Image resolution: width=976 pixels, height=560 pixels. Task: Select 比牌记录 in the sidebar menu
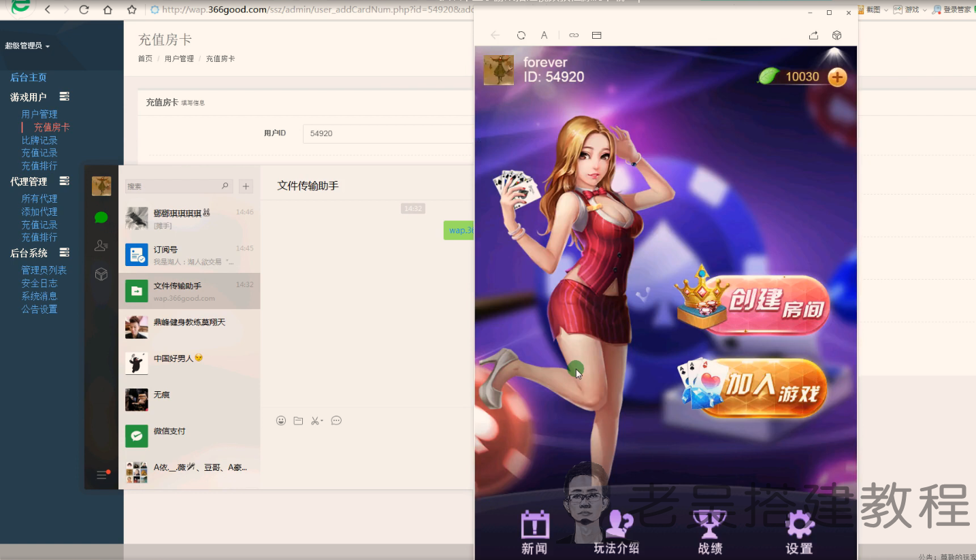coord(39,140)
